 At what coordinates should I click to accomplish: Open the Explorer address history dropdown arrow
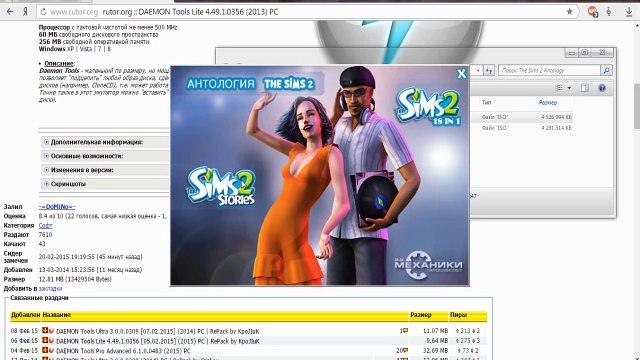478,70
